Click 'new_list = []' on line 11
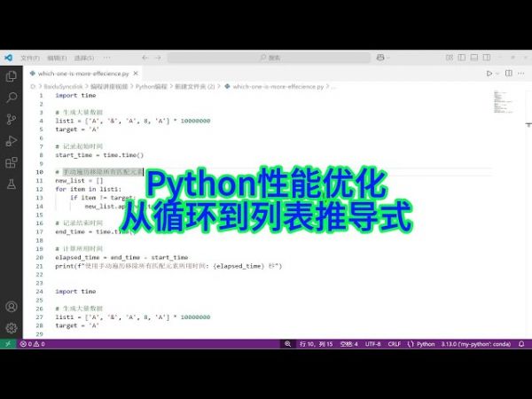The width and height of the screenshot is (532, 399). pos(79,181)
